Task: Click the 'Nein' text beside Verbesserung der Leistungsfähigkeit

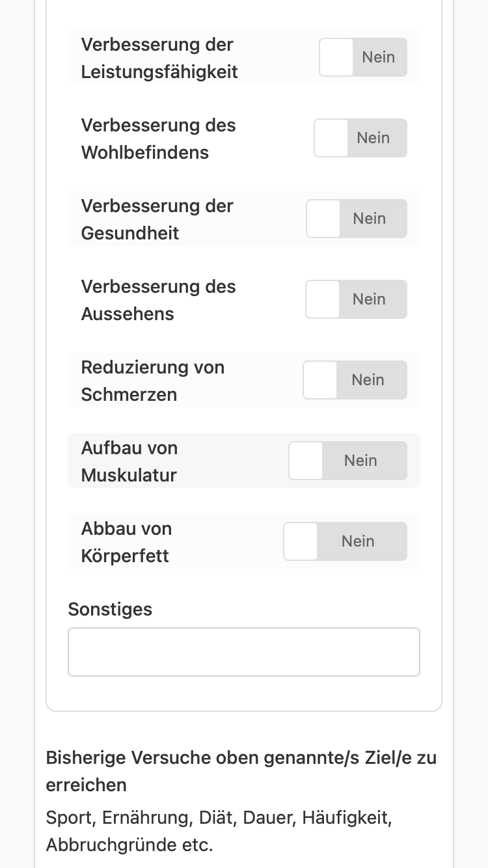Action: click(x=379, y=57)
